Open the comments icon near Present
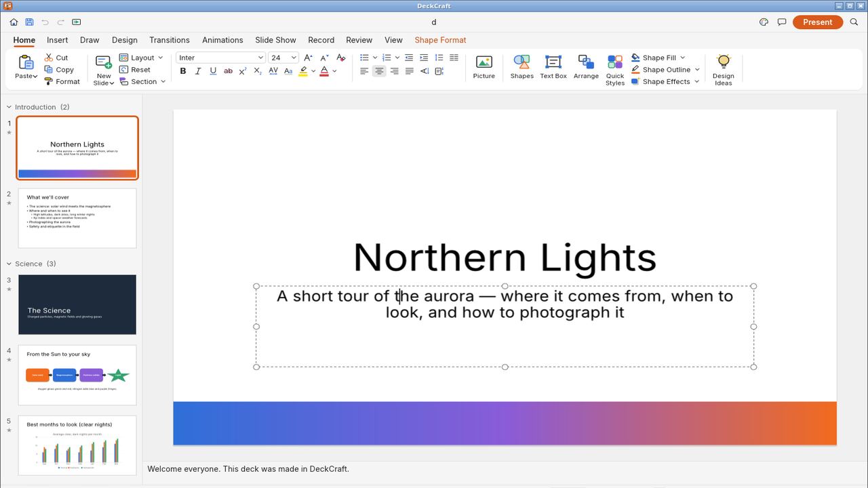The width and height of the screenshot is (868, 488). [x=782, y=22]
